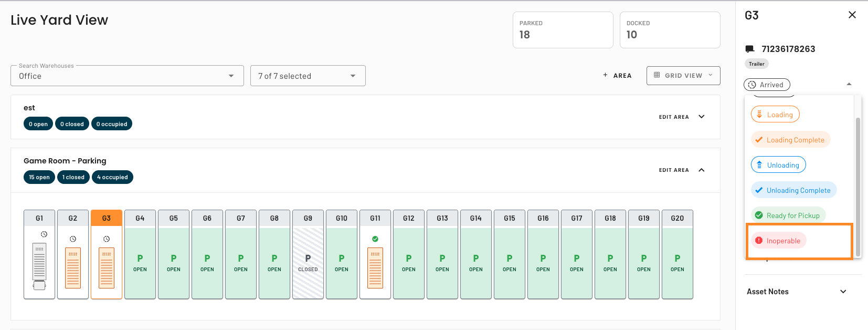Click the PARKED 18 counter card

coord(563,30)
